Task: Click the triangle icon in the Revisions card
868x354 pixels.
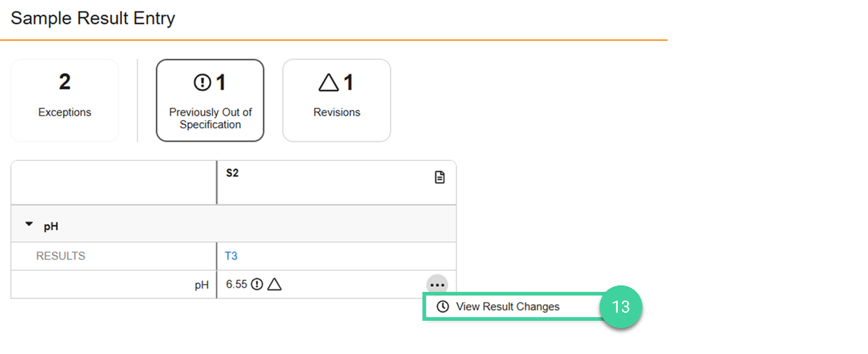Action: pos(328,84)
